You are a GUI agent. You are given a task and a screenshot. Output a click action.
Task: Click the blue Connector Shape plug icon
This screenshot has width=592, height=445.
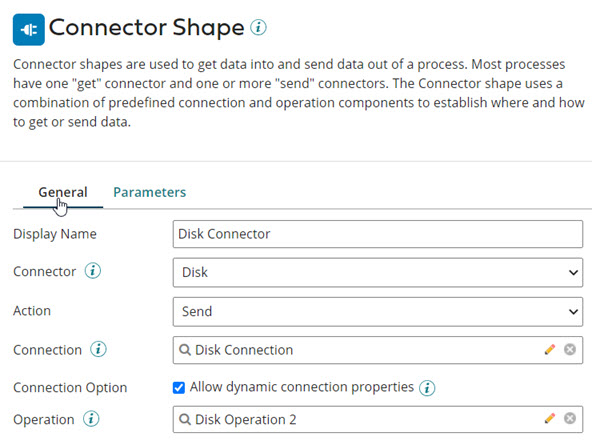[x=29, y=29]
